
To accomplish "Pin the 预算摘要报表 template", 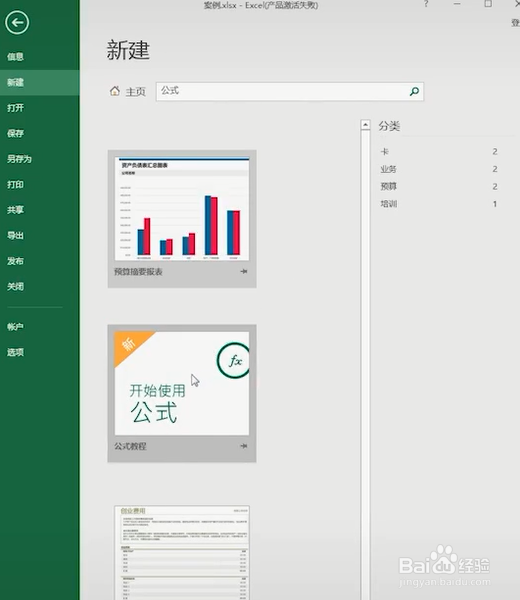I will click(x=244, y=271).
